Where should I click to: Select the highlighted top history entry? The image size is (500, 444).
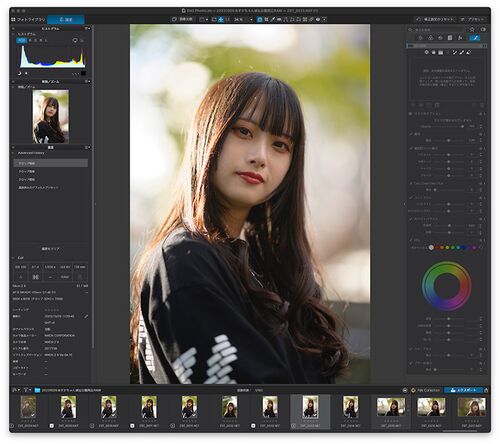(51, 163)
